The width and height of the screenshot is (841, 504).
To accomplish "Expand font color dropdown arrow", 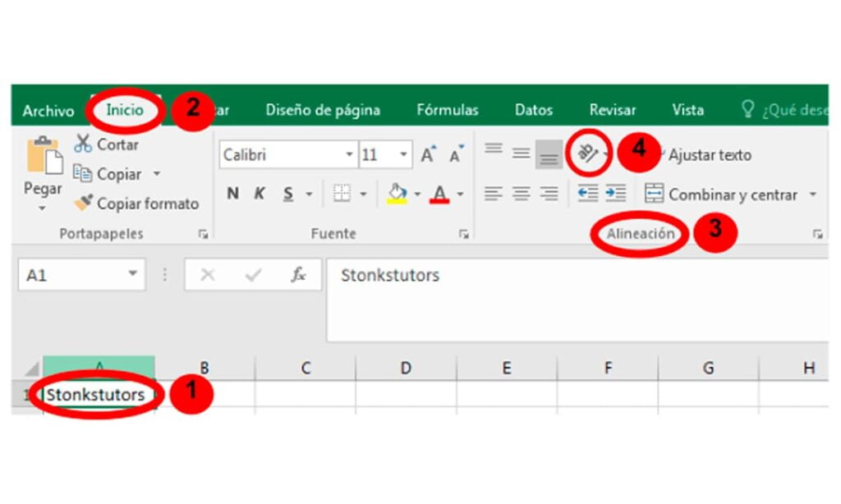I will [460, 194].
